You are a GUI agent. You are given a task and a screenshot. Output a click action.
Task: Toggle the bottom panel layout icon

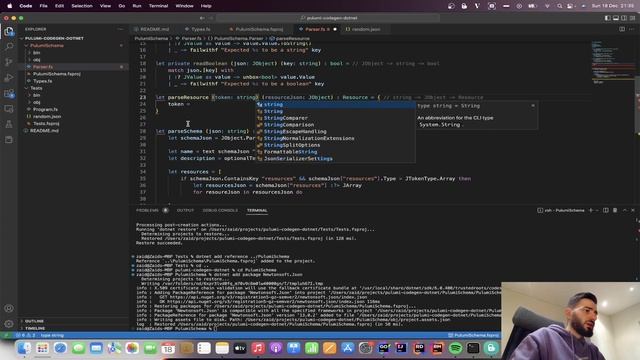[x=616, y=18]
